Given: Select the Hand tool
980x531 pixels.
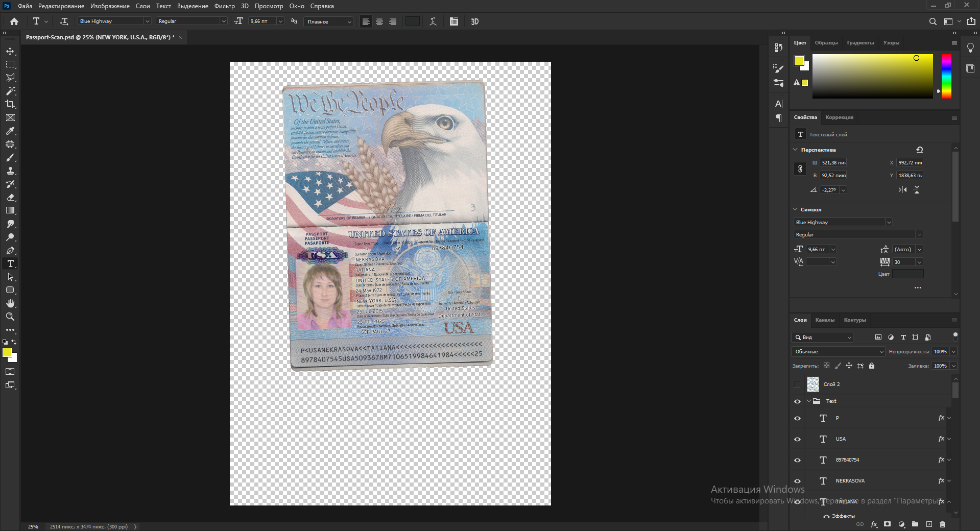Looking at the screenshot, I should (x=10, y=303).
